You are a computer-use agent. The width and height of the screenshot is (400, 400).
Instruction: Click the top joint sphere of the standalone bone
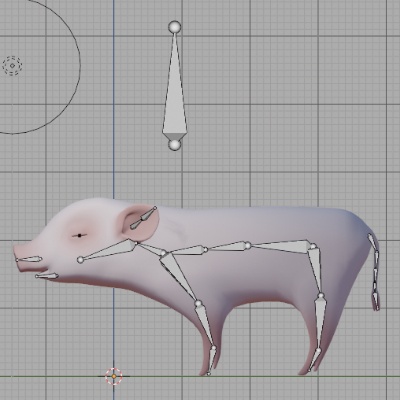pyautogui.click(x=175, y=27)
